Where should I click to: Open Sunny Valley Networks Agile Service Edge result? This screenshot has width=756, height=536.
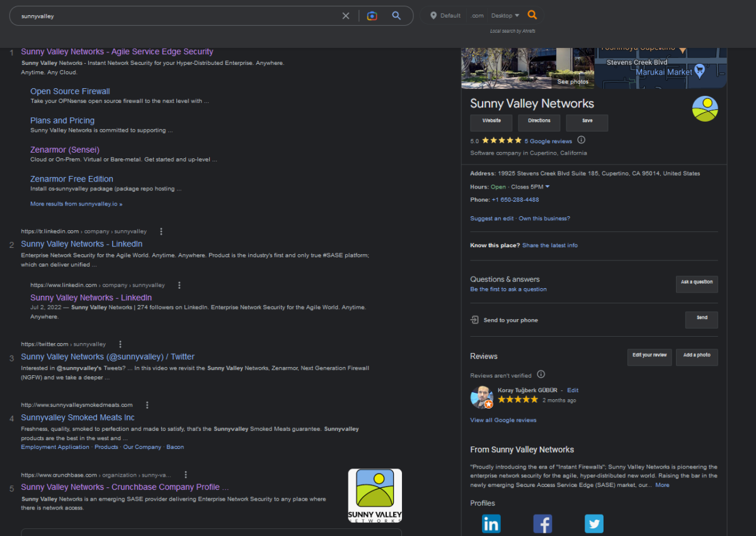click(117, 52)
